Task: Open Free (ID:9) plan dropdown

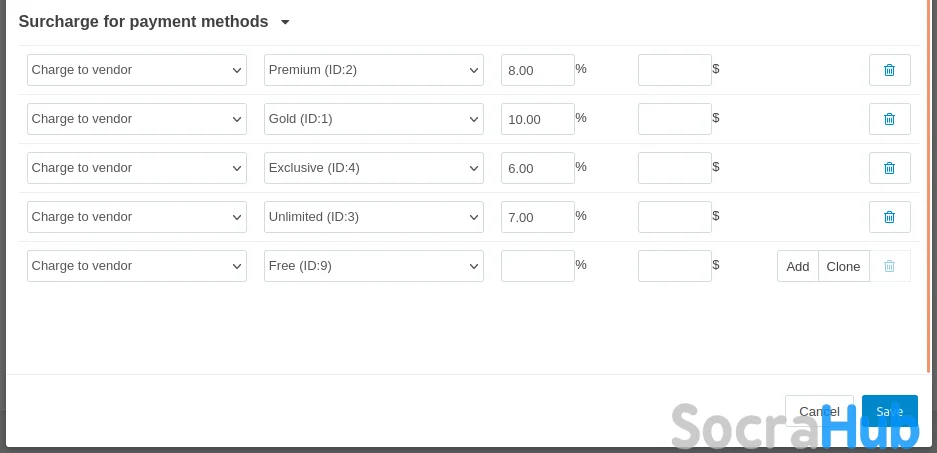Action: click(x=373, y=266)
